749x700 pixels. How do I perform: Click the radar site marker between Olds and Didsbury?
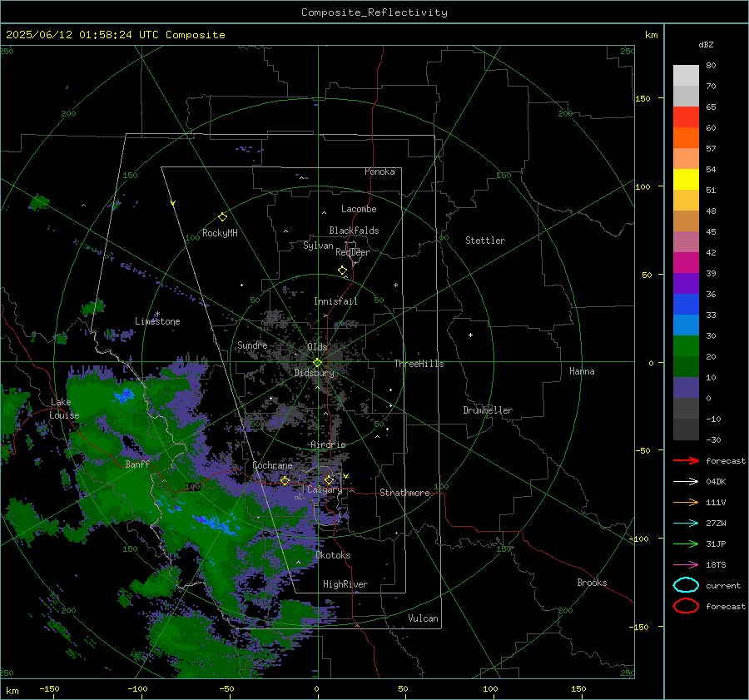(x=318, y=363)
